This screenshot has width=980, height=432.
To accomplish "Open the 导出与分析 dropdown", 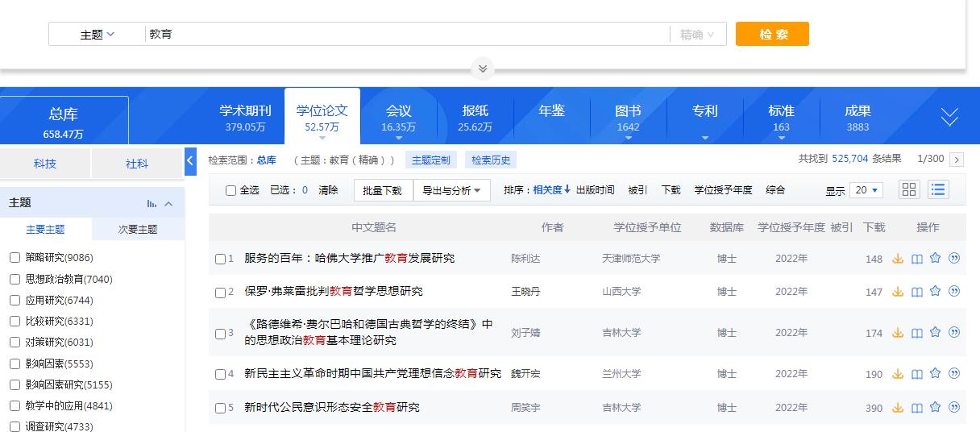I will coord(452,191).
